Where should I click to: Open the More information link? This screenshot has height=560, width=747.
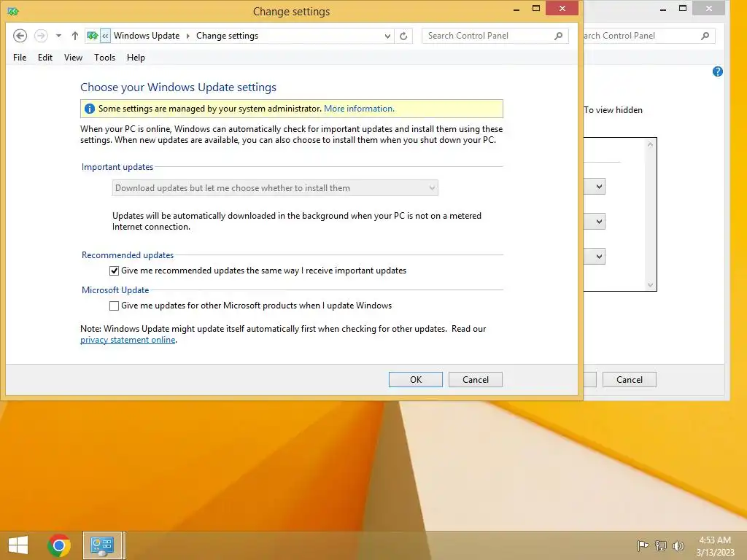coord(359,109)
